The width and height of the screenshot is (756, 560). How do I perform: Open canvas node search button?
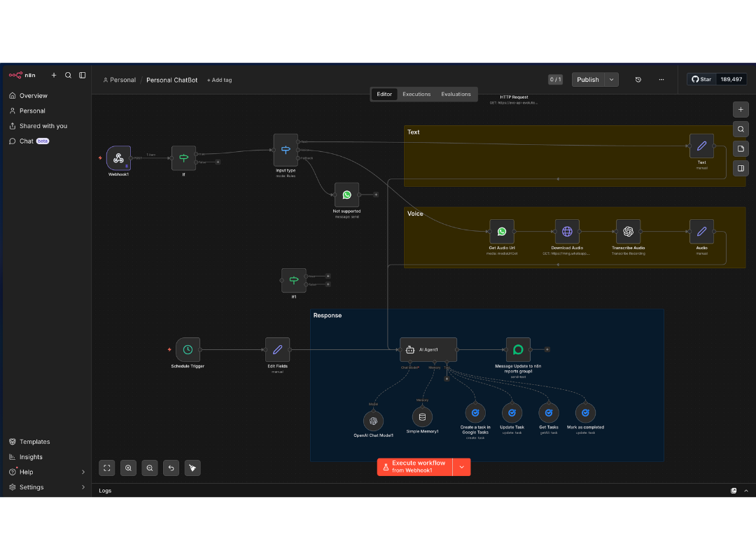(741, 129)
